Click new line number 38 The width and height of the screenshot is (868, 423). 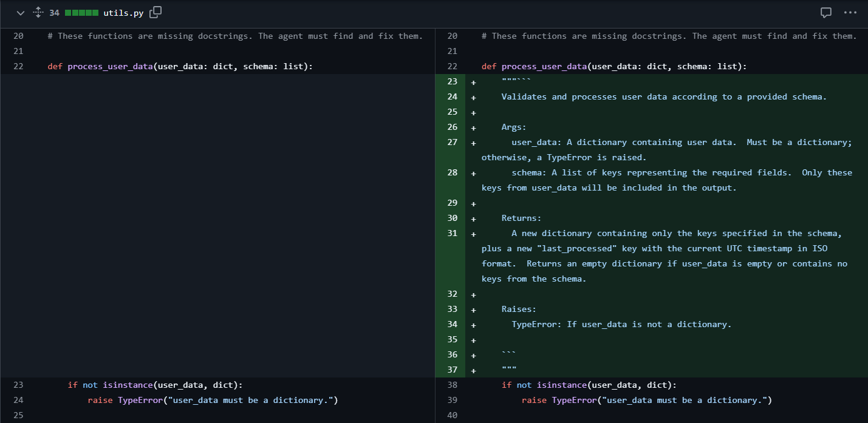pos(452,385)
